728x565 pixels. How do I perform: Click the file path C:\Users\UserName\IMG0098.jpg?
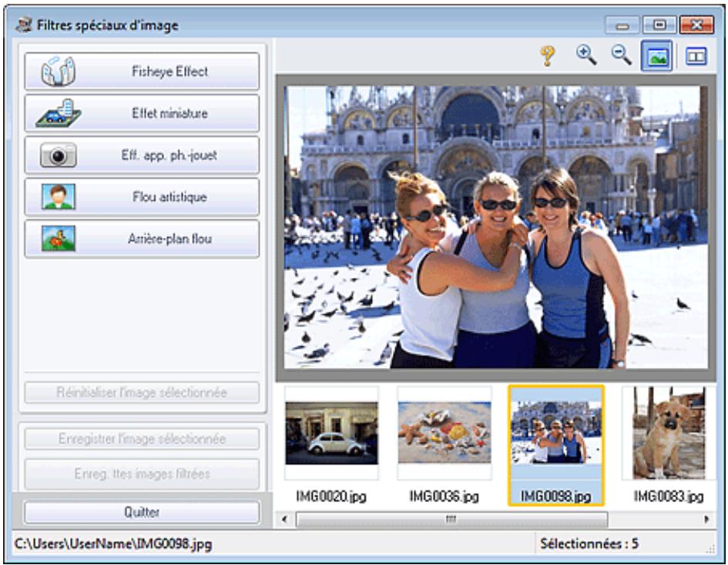click(x=113, y=543)
